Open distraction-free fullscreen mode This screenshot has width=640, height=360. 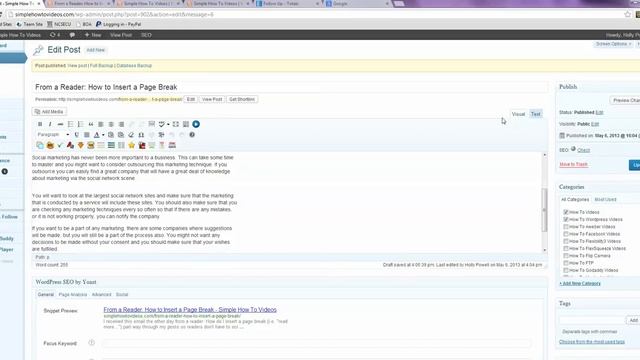click(176, 124)
